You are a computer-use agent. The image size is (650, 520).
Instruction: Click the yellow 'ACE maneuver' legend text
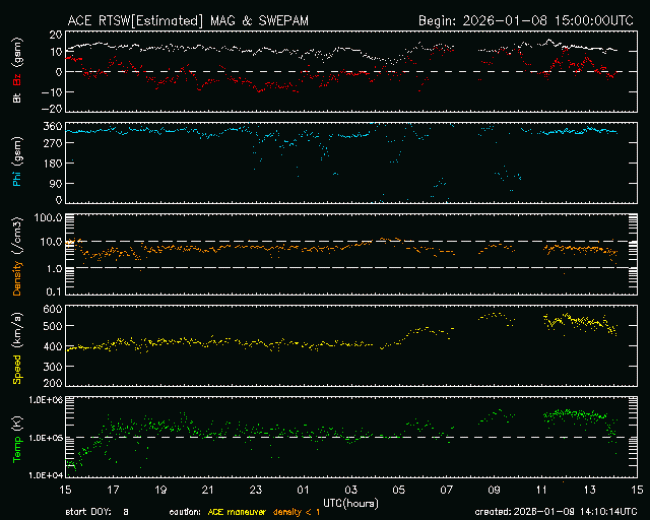(236, 512)
